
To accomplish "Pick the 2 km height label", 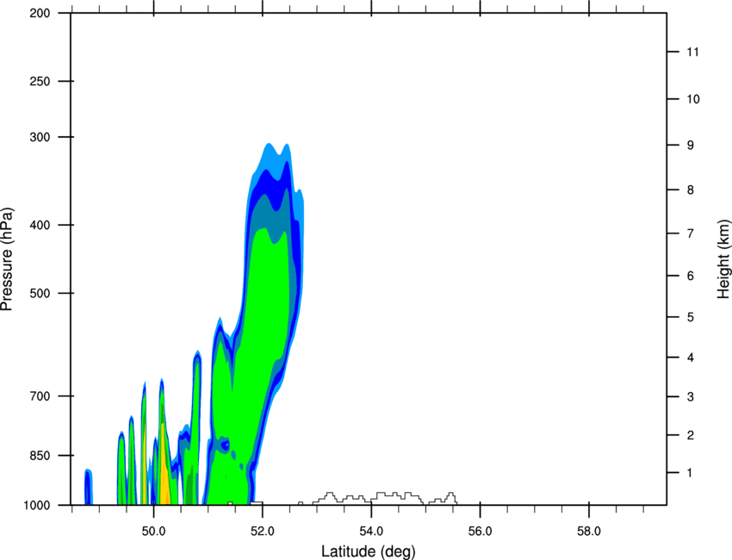I will click(691, 435).
